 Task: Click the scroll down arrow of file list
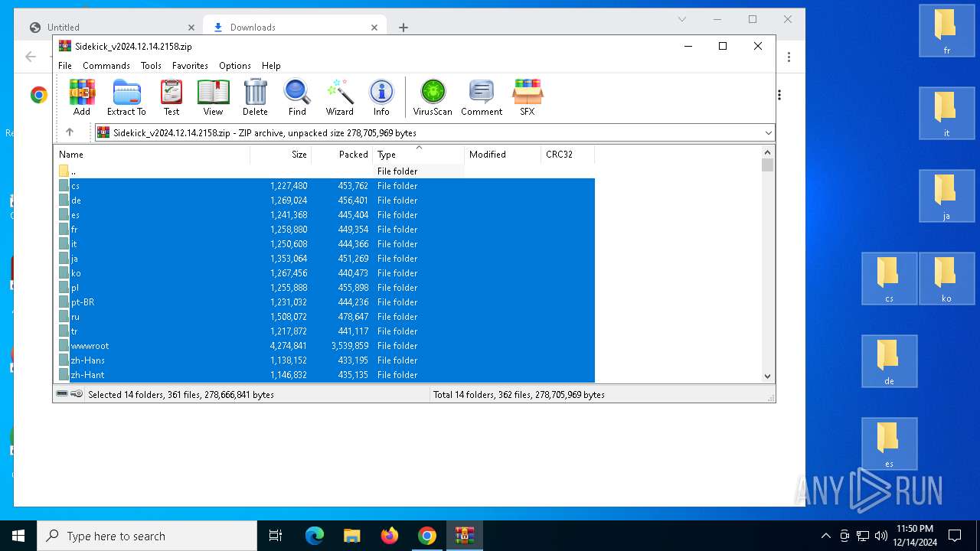(x=768, y=376)
